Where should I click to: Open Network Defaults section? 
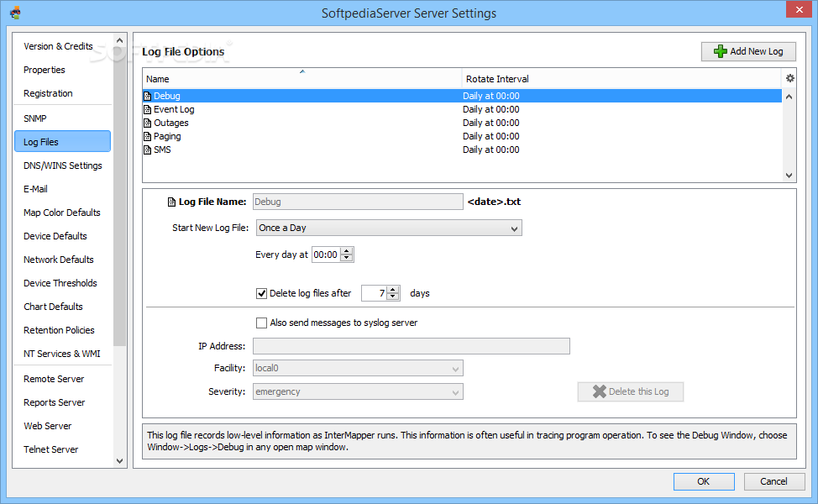click(59, 260)
